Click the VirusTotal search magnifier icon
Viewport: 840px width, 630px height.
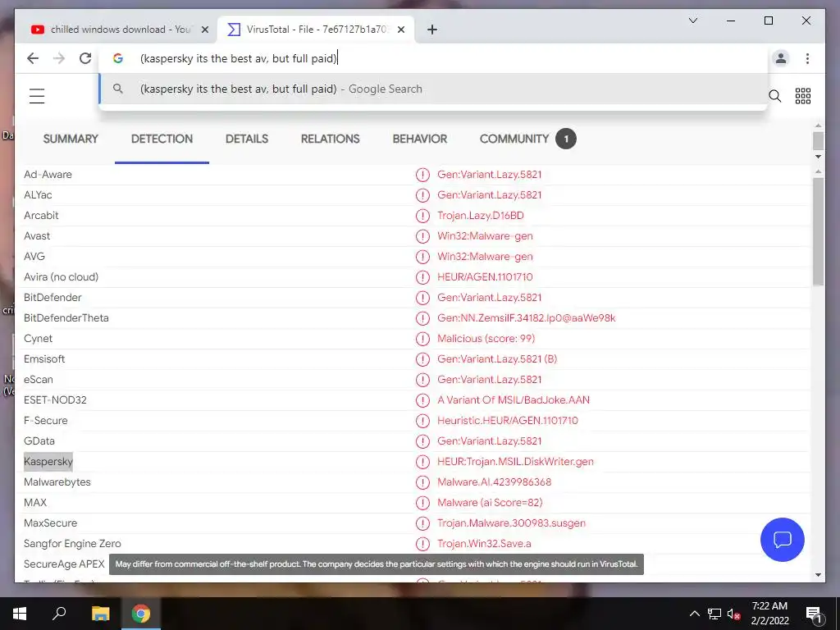click(x=774, y=96)
